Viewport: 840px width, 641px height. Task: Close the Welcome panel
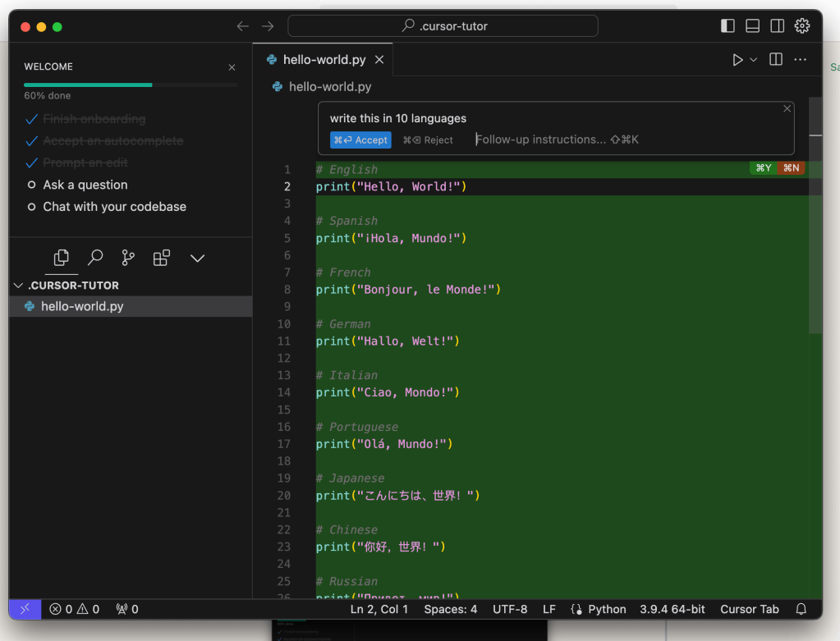[232, 67]
